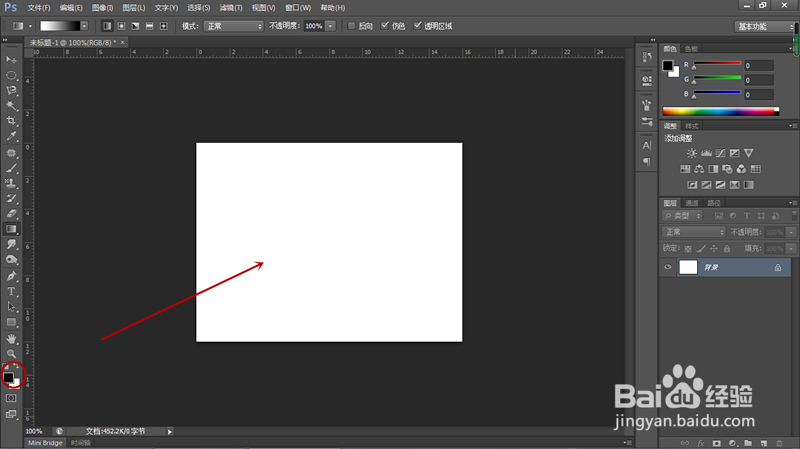800x449 pixels.
Task: Switch to the 色板 tab
Action: point(691,49)
